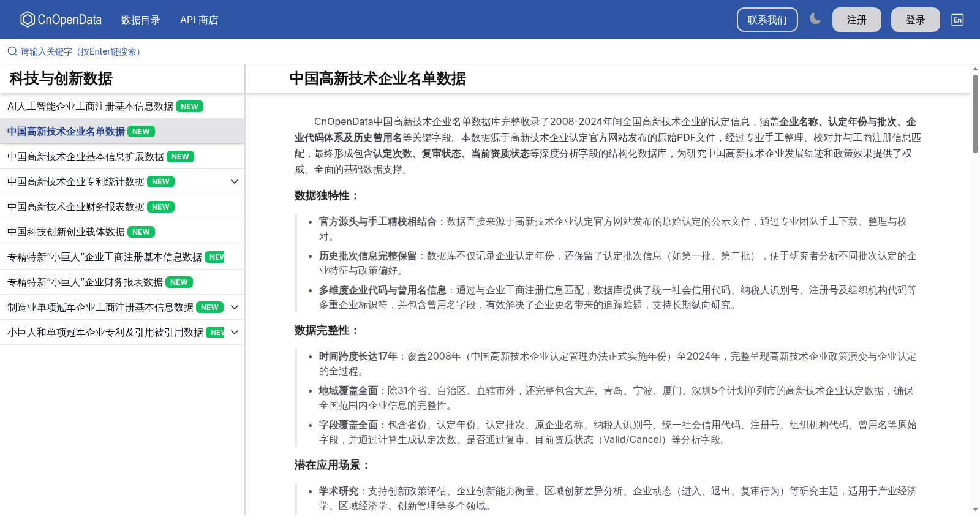Click the 中国高新技术企业名单数据 page title
Screen dimensions: 980x525
[377, 78]
